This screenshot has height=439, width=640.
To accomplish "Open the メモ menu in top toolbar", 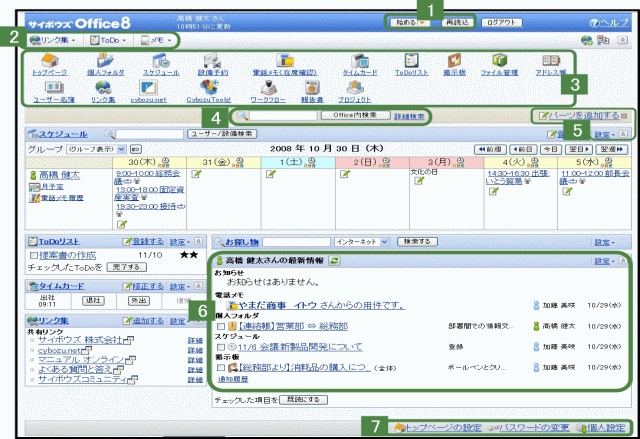I will click(x=158, y=40).
